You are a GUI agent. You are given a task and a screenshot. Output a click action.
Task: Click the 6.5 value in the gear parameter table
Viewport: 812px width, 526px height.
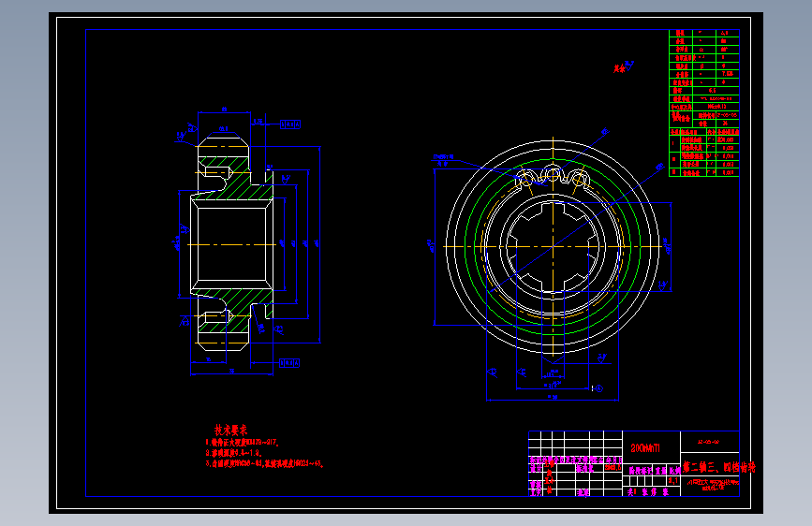click(x=713, y=91)
